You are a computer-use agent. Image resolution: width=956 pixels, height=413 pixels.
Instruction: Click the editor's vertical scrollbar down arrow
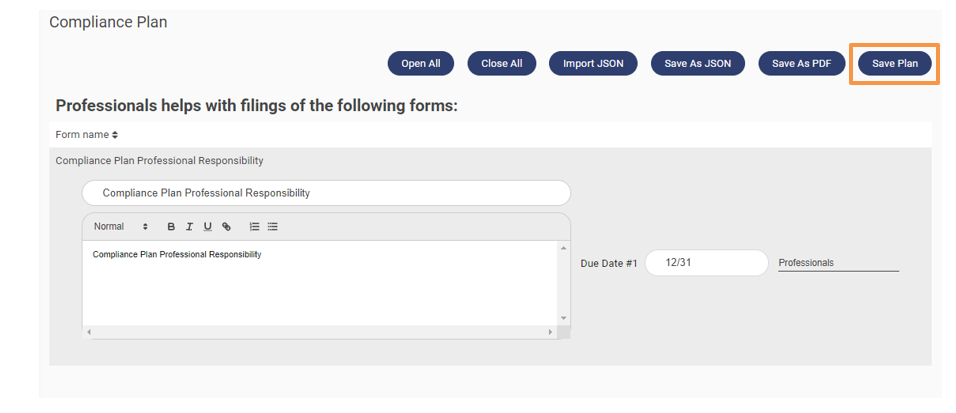[564, 318]
